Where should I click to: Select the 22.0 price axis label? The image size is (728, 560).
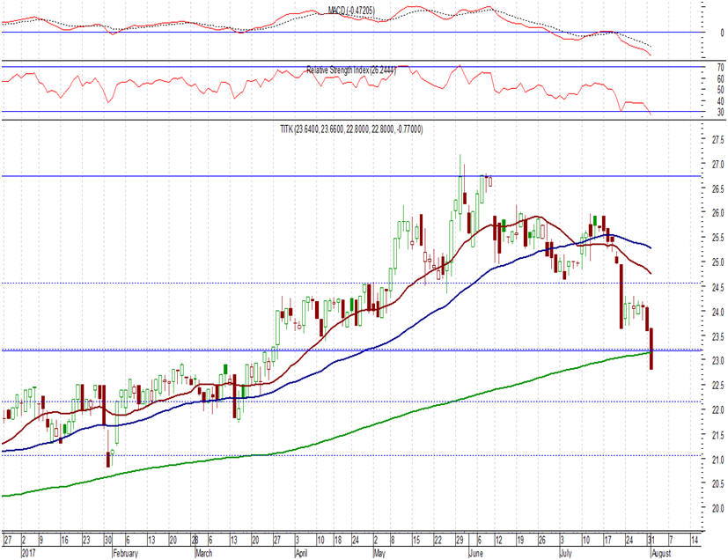[717, 410]
